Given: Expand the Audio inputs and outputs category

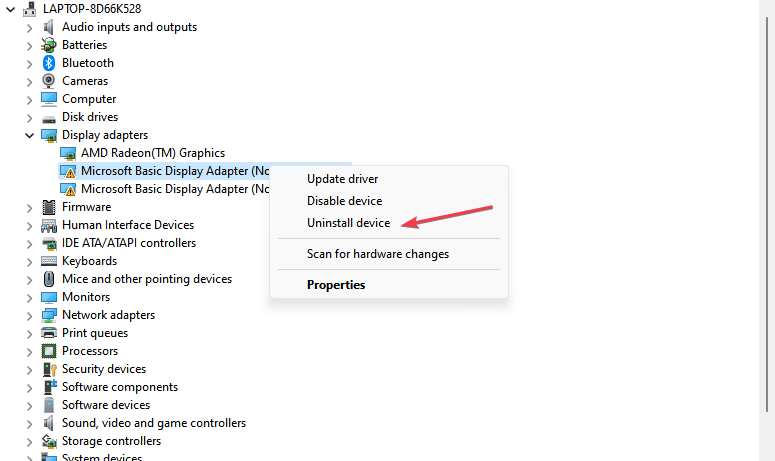Looking at the screenshot, I should (x=29, y=28).
